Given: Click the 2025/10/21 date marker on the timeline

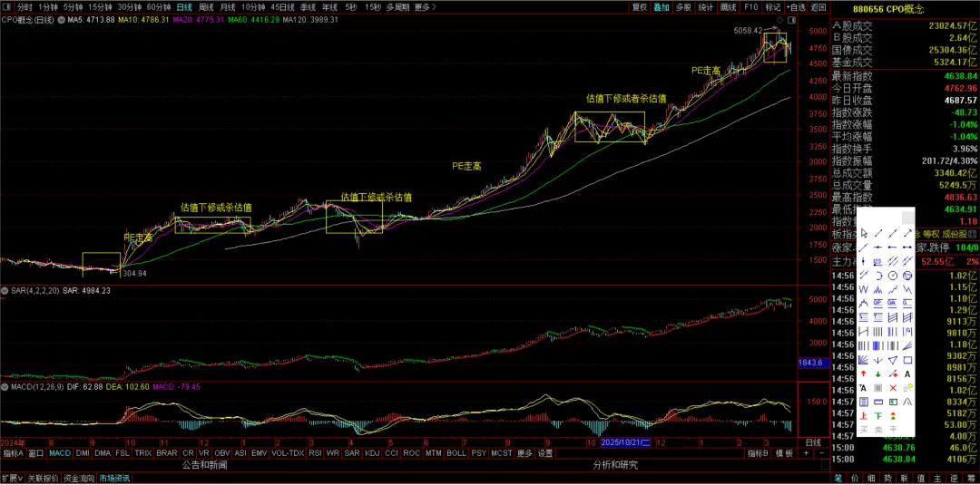Looking at the screenshot, I should [626, 441].
